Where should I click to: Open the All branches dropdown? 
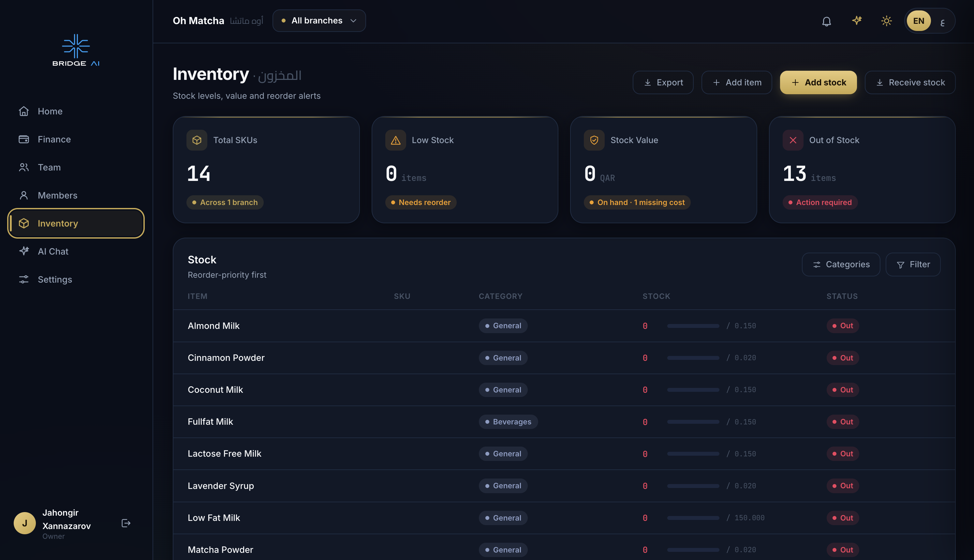tap(319, 21)
